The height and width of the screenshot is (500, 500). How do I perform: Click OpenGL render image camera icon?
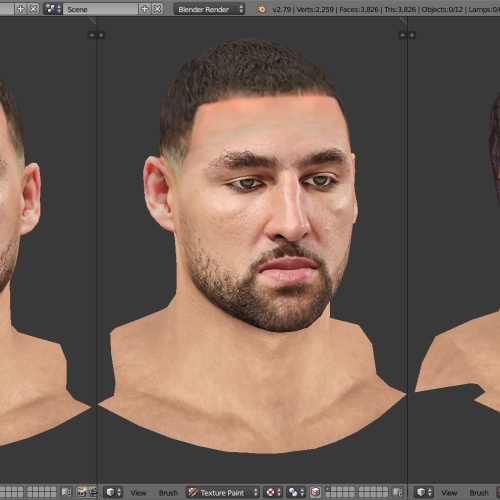click(x=81, y=492)
